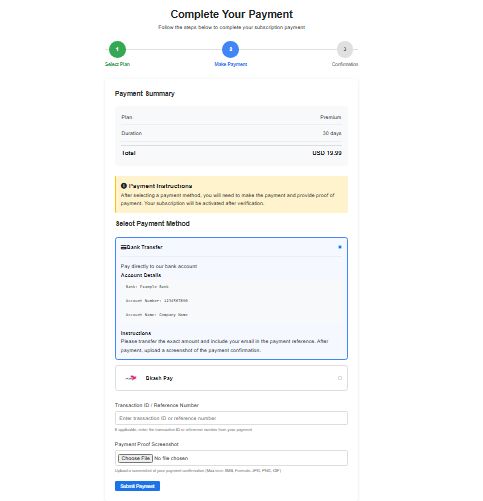
Task: Select the Bank Transfer radio button
Action: [x=340, y=247]
